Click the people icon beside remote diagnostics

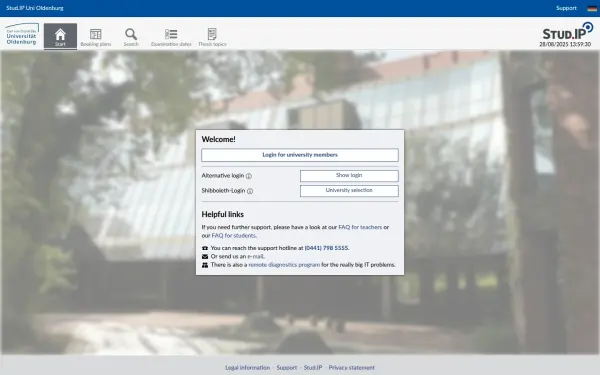pyautogui.click(x=205, y=265)
